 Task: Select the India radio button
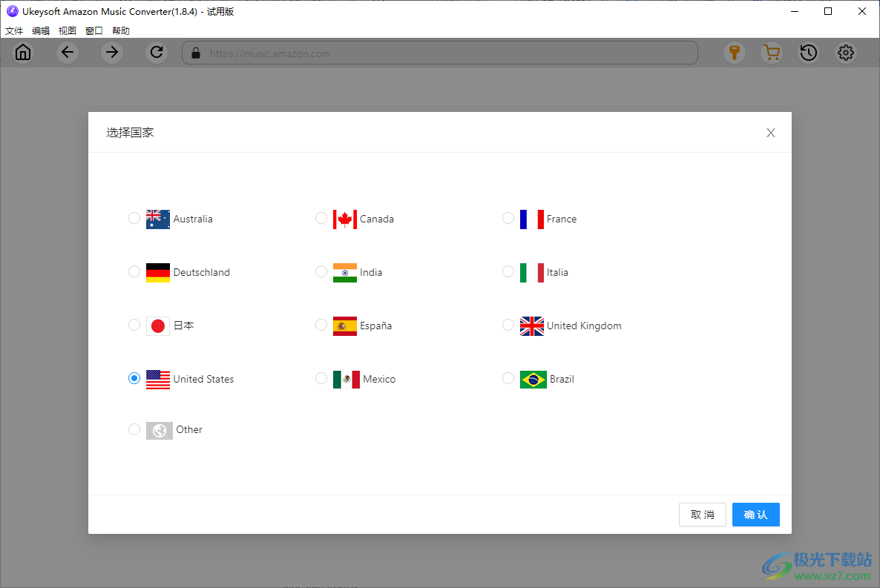pyautogui.click(x=321, y=271)
